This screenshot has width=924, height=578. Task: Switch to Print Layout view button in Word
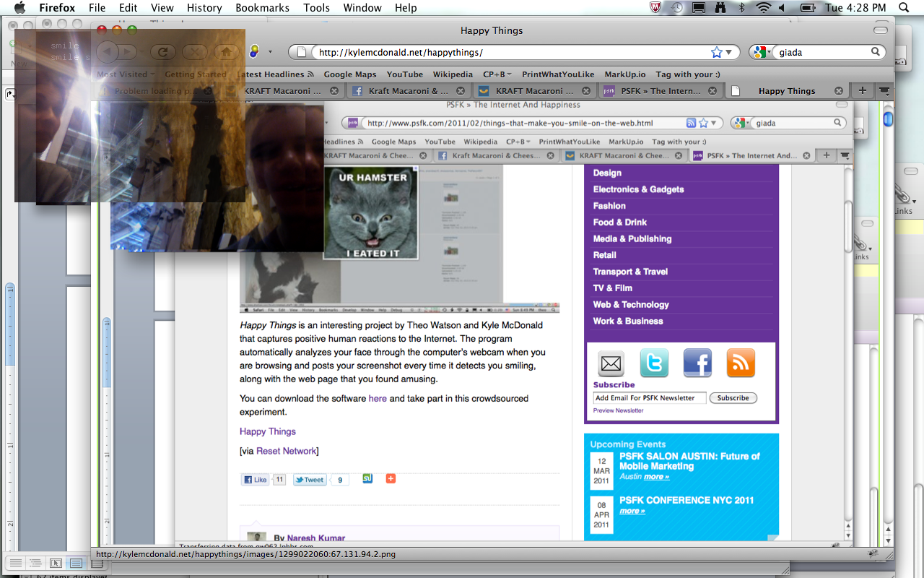click(75, 562)
